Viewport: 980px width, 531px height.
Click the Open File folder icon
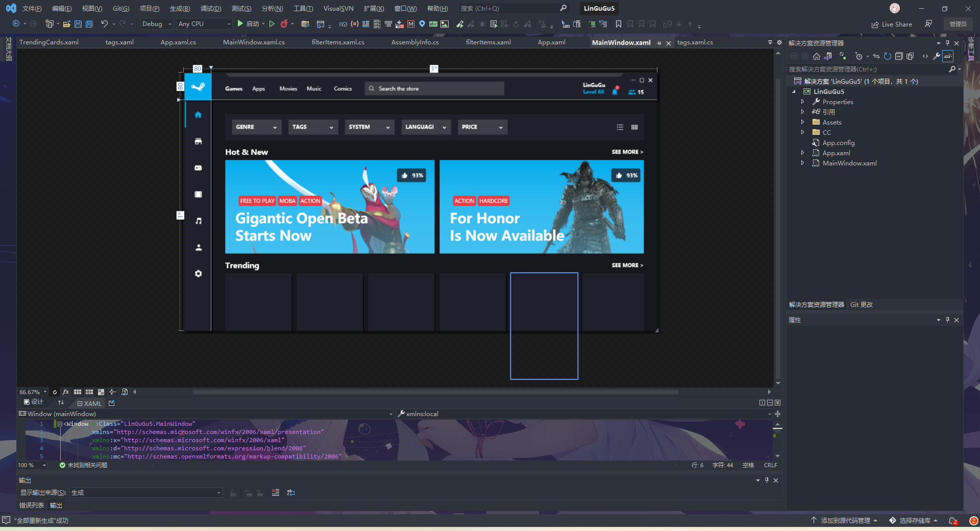[66, 23]
